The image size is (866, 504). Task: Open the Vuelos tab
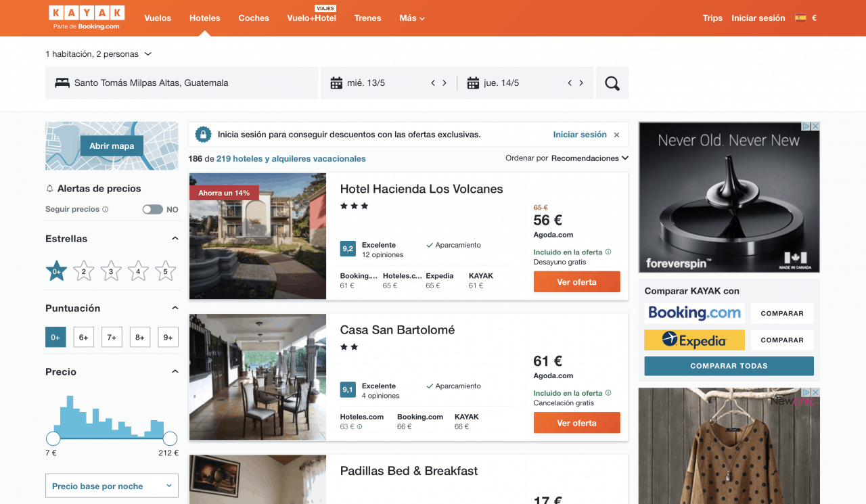pyautogui.click(x=158, y=18)
